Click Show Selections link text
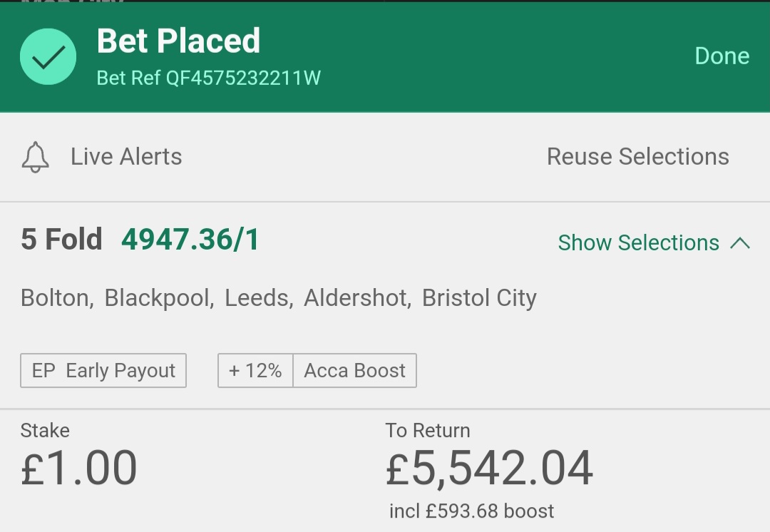This screenshot has height=532, width=770. point(638,242)
